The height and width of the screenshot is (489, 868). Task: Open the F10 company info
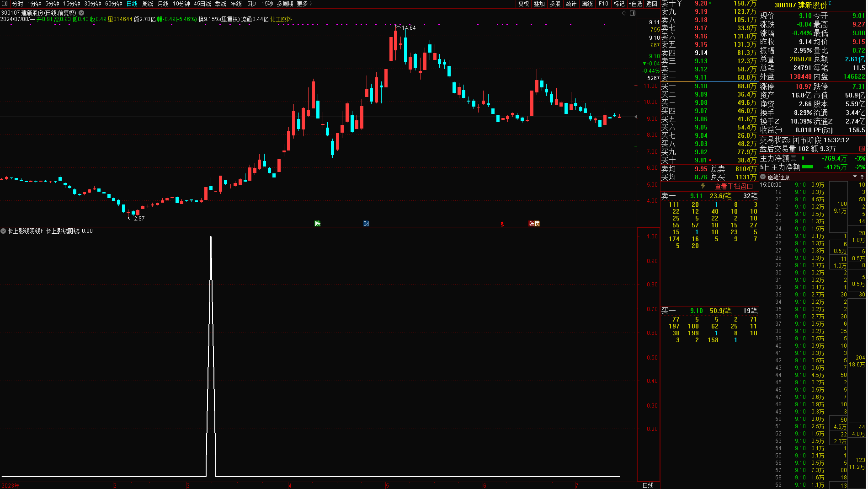pyautogui.click(x=603, y=4)
